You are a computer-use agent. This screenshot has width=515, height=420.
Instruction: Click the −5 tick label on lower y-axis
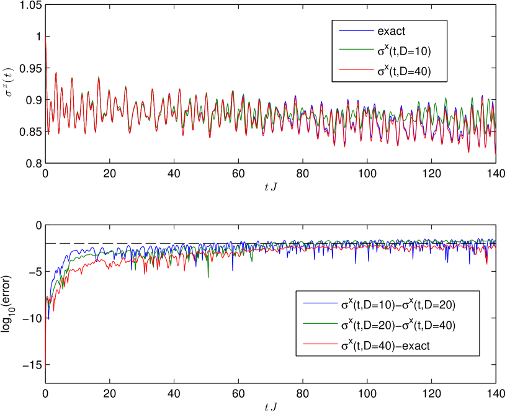click(x=34, y=272)
